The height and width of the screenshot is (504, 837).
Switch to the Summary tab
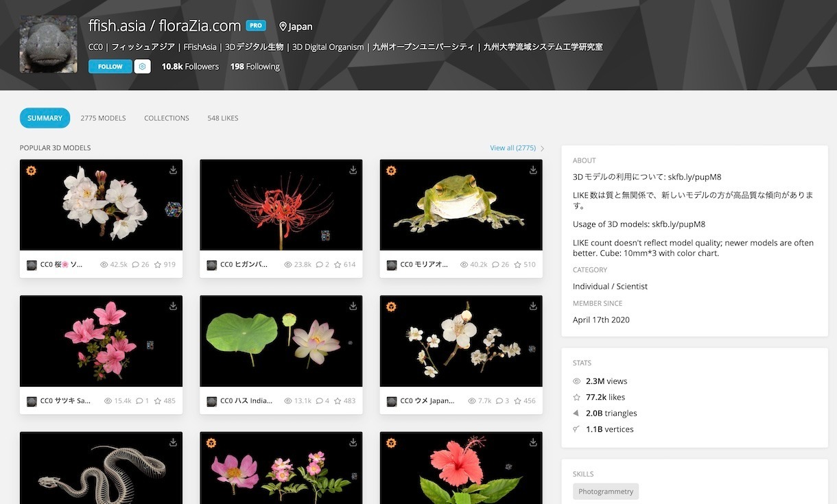45,118
